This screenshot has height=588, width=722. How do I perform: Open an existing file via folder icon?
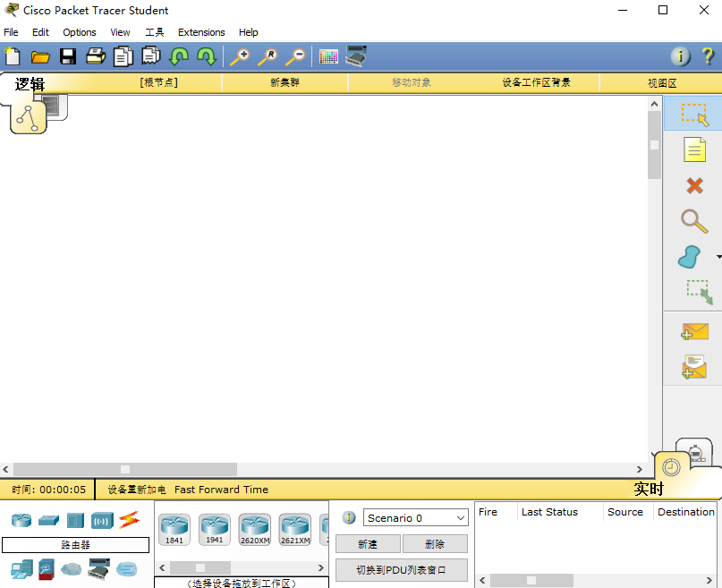coord(40,56)
